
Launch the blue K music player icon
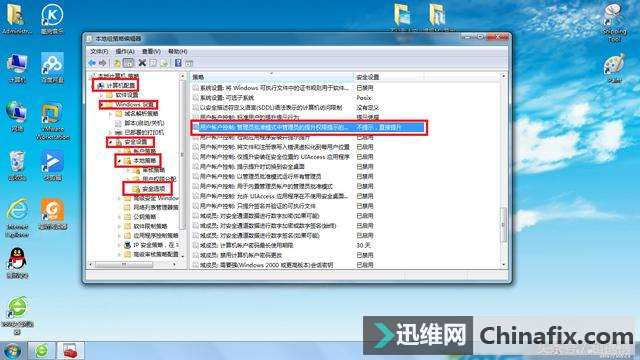[x=52, y=19]
